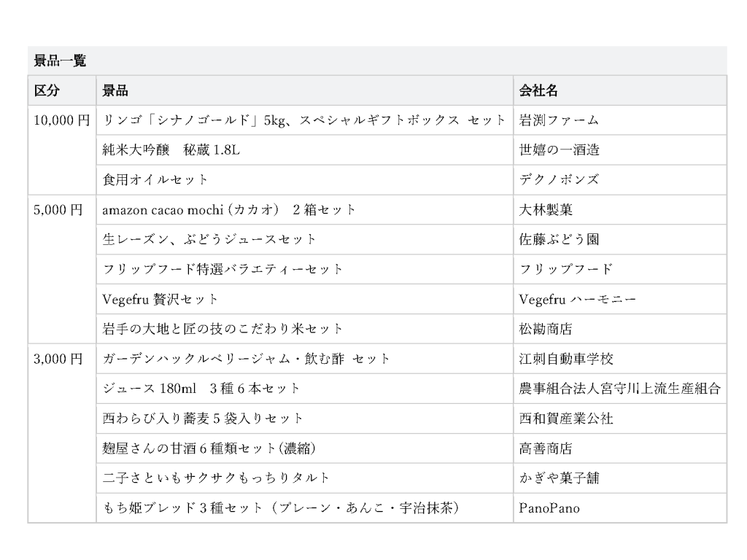Image resolution: width=747 pixels, height=560 pixels.
Task: Click the Vegefru 贅沢セット prize cell
Action: pos(305,299)
